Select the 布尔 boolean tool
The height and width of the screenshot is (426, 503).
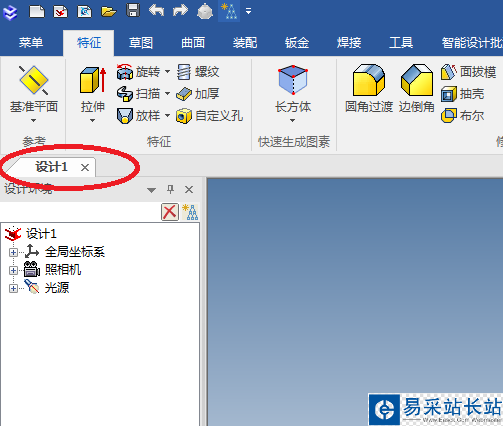pos(462,116)
